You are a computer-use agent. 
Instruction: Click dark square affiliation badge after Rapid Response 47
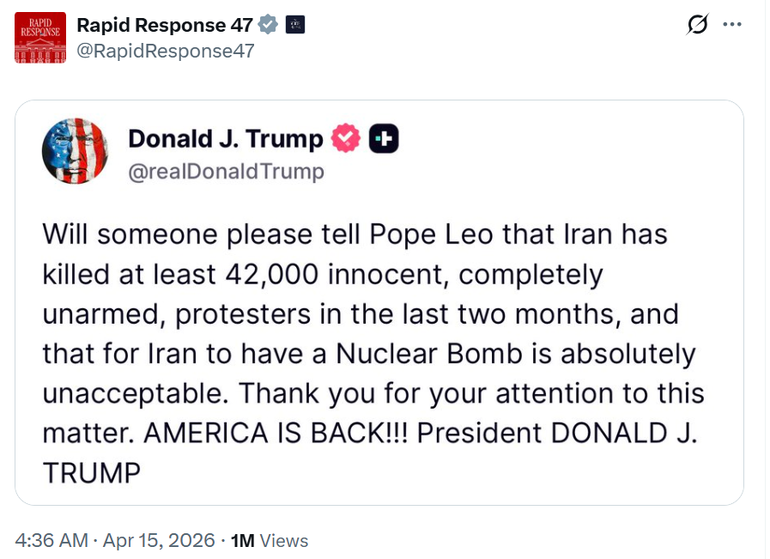[295, 25]
